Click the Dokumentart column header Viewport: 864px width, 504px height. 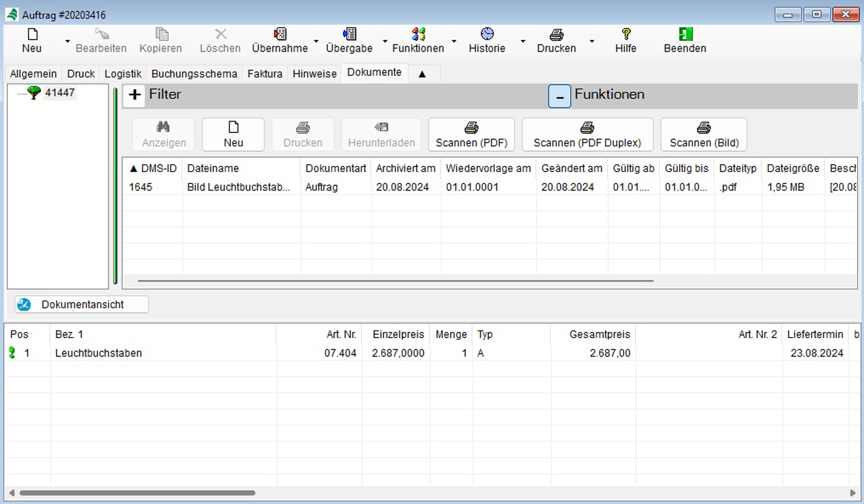tap(336, 168)
